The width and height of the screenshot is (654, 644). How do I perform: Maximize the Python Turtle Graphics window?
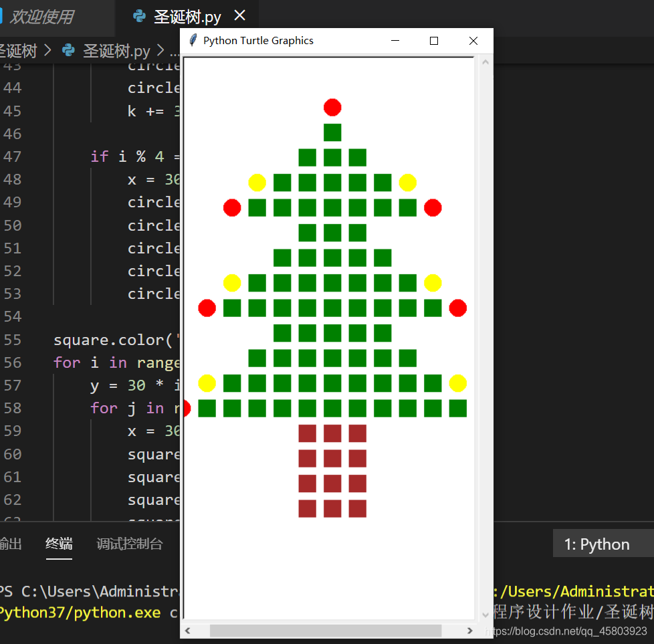click(434, 40)
